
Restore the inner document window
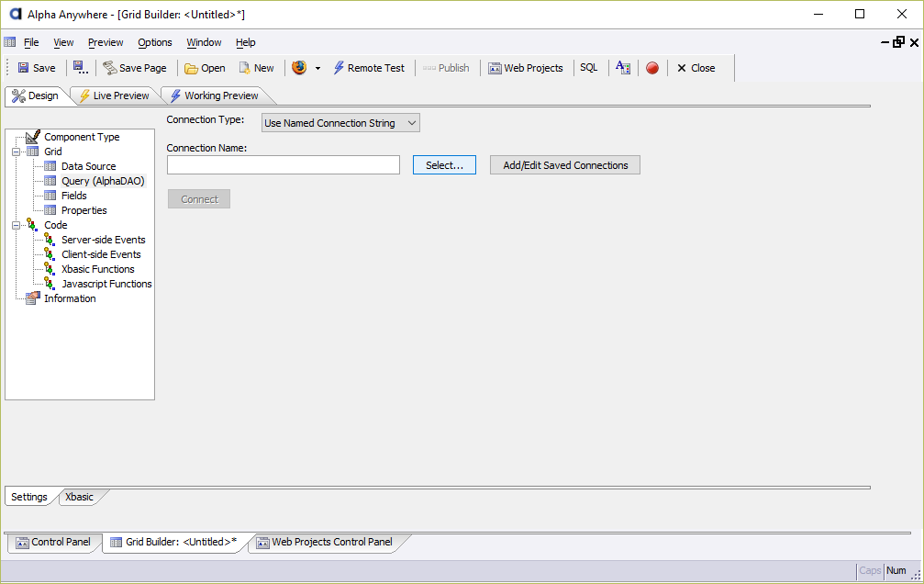point(898,42)
